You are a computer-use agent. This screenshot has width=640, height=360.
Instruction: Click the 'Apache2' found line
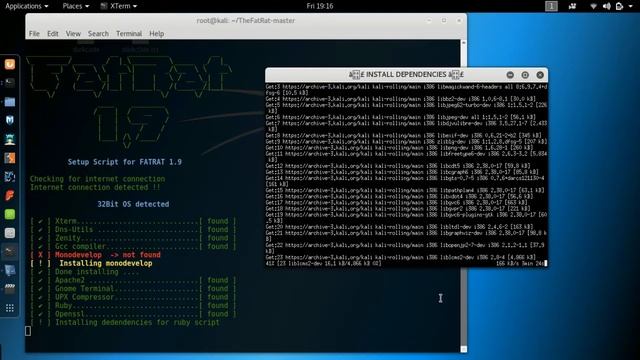133,280
